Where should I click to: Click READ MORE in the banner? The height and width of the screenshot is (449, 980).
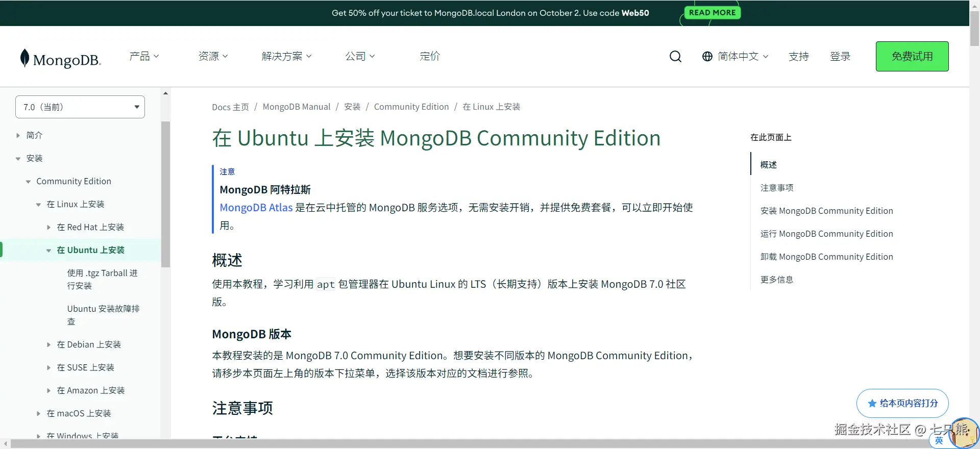pos(712,12)
